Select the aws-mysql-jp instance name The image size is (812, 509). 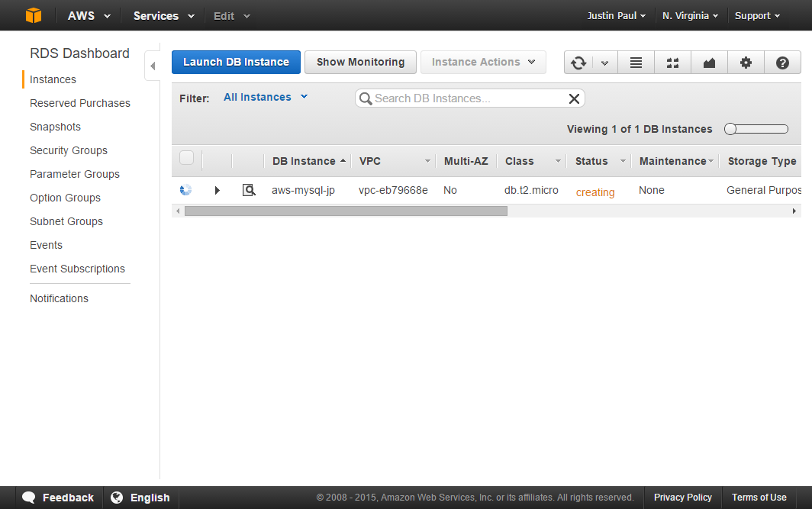(x=303, y=190)
